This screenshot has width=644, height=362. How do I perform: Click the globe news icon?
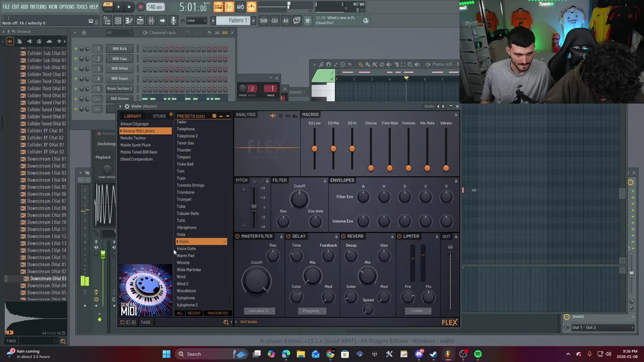pos(366,21)
